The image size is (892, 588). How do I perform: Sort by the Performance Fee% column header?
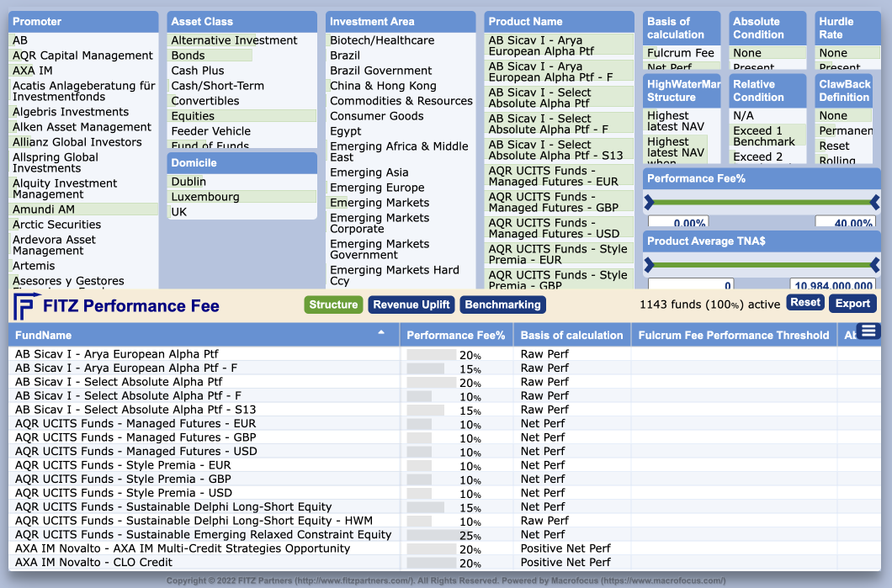[455, 336]
